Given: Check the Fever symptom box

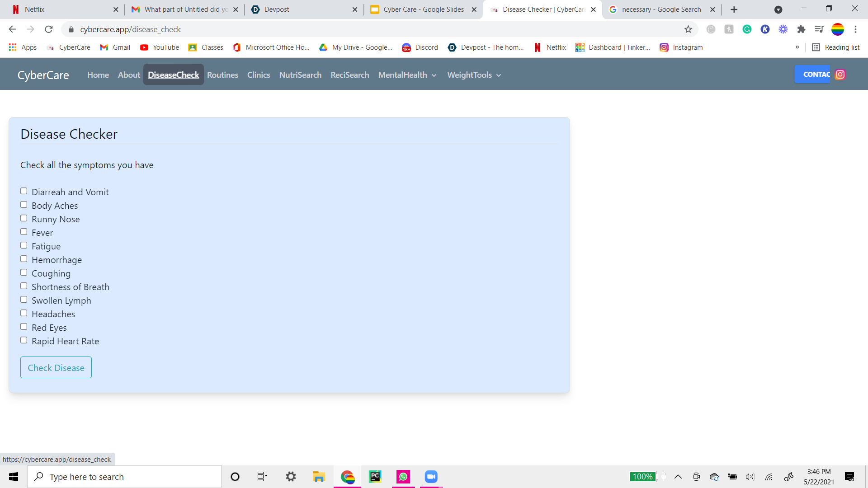Looking at the screenshot, I should pyautogui.click(x=24, y=232).
